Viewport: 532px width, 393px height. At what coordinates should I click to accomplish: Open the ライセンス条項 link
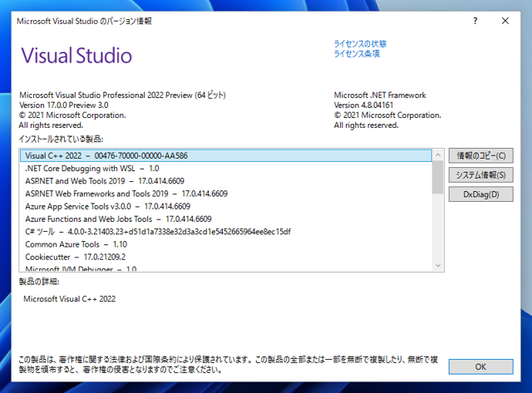357,53
